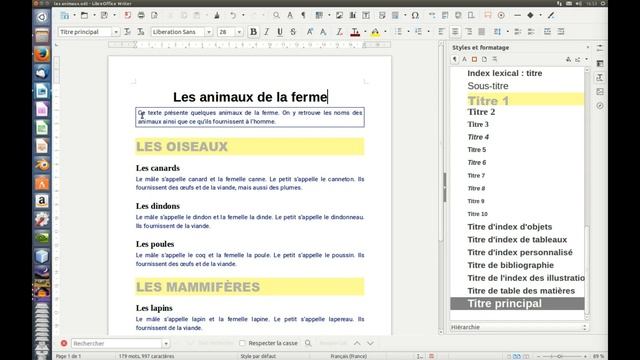Select the 'Titre de bibliographie' style
The height and width of the screenshot is (360, 640).
pos(517,265)
